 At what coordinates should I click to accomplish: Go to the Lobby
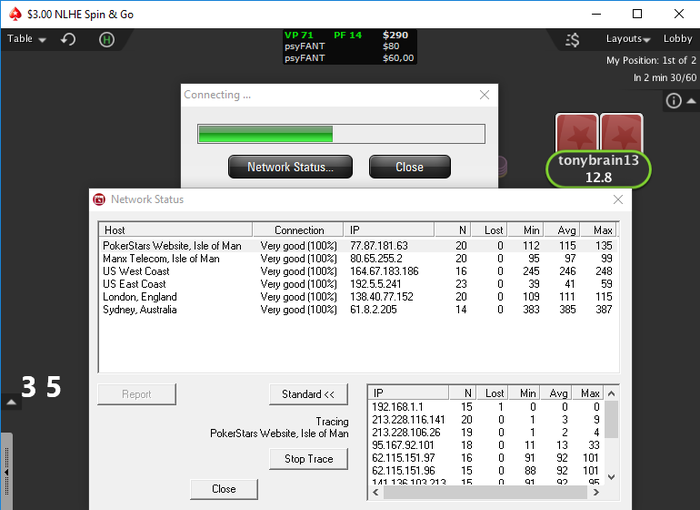tap(677, 39)
